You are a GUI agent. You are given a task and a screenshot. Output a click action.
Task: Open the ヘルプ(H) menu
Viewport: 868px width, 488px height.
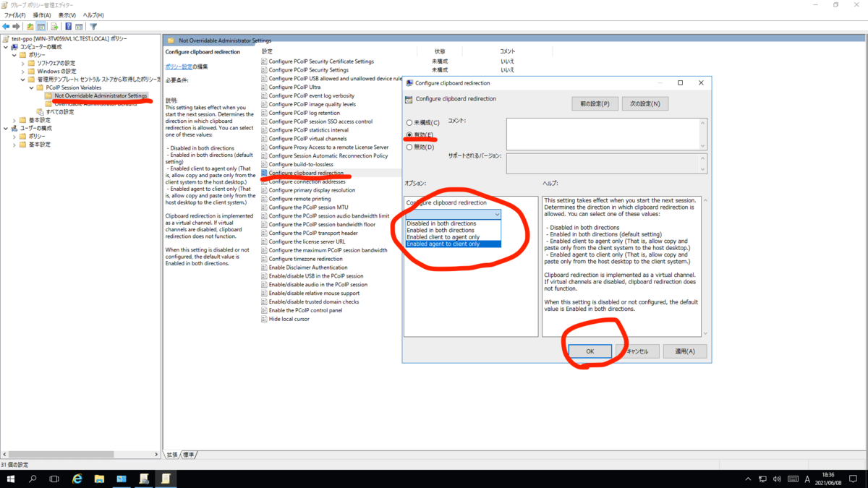pyautogui.click(x=93, y=15)
